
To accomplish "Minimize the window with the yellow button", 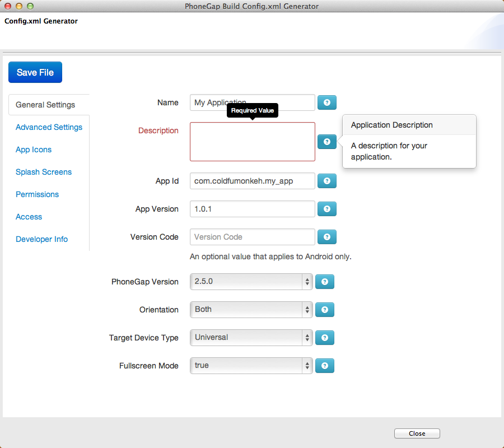I will point(19,6).
